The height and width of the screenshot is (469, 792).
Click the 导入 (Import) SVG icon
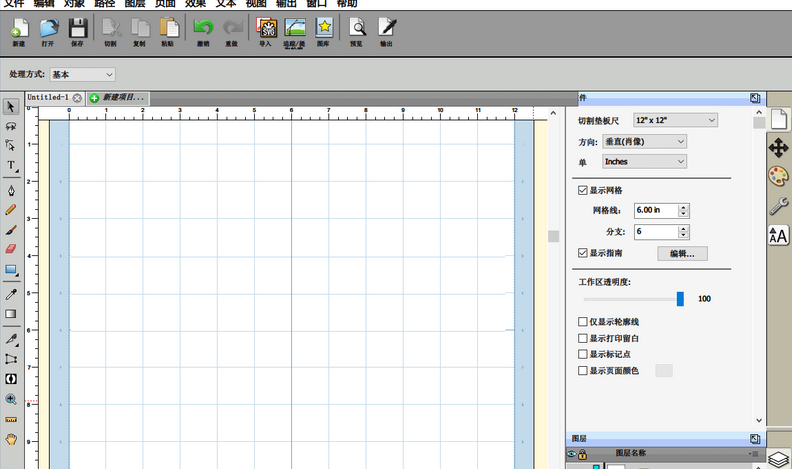point(266,28)
